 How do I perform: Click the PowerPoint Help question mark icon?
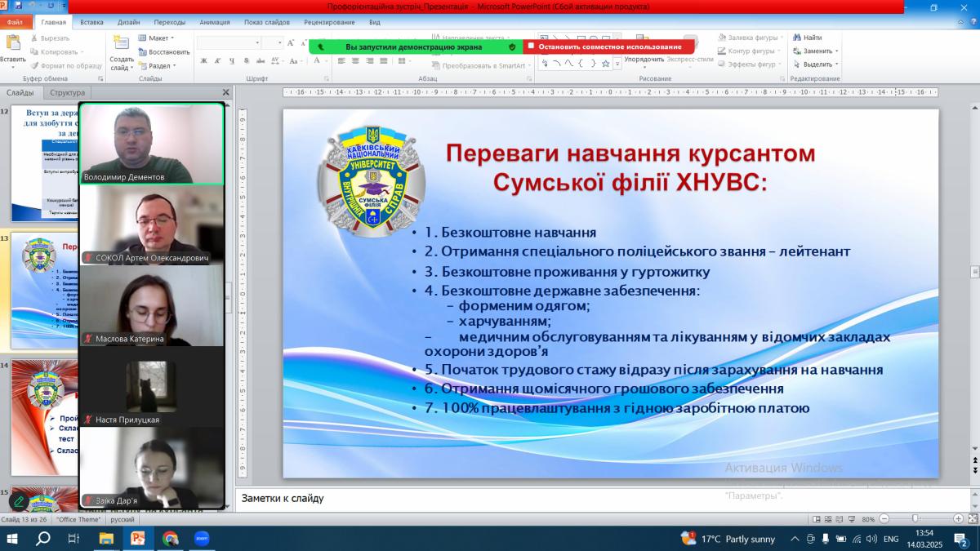(972, 23)
